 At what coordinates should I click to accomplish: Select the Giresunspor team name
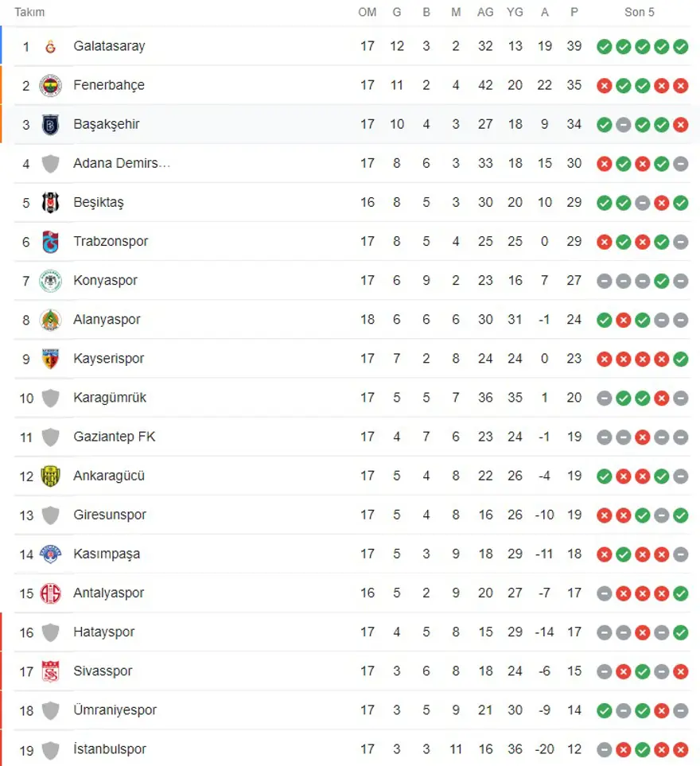[x=110, y=515]
